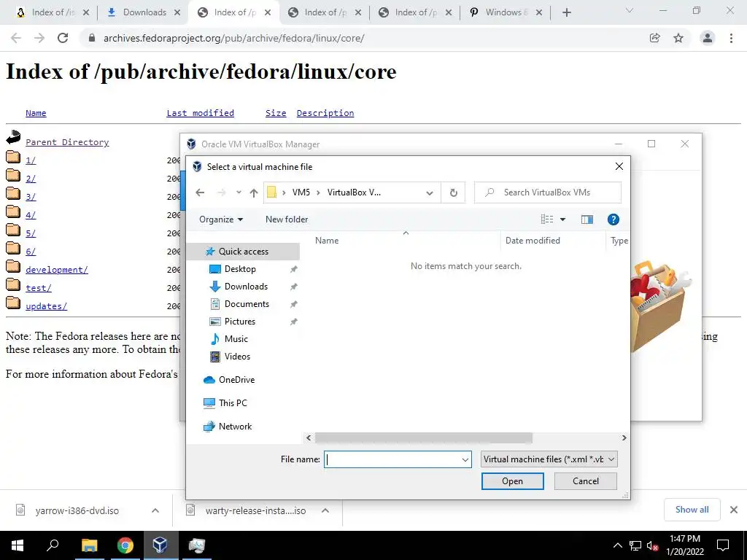Open the Windows Start menu
747x560 pixels.
18,545
